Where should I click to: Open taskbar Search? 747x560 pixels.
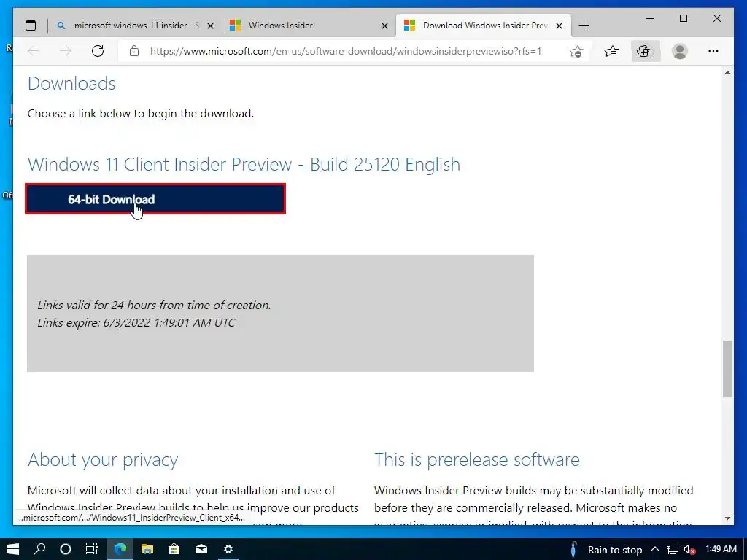pyautogui.click(x=39, y=549)
